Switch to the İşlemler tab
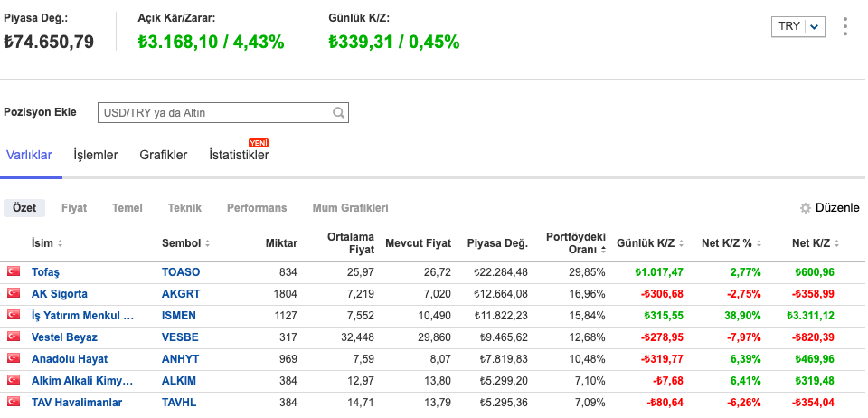 click(x=96, y=155)
